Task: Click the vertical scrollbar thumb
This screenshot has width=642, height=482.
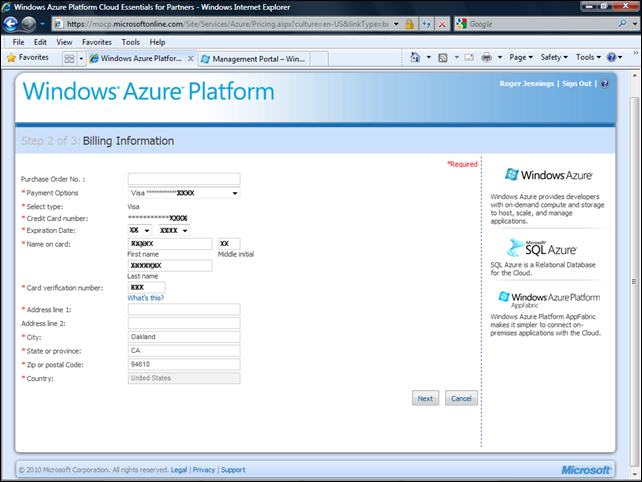Action: (x=634, y=281)
